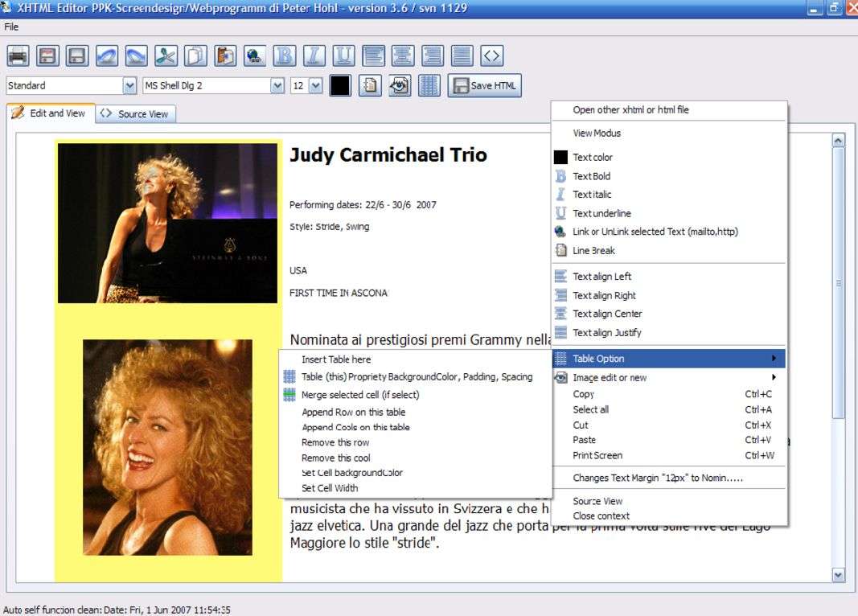Switch to the Source View tab

tap(136, 114)
